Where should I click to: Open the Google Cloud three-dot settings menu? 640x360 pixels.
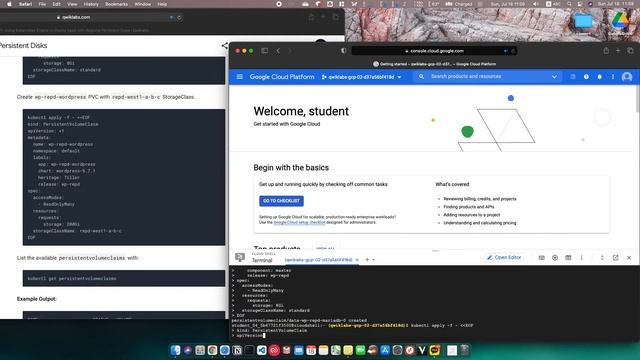click(x=613, y=77)
